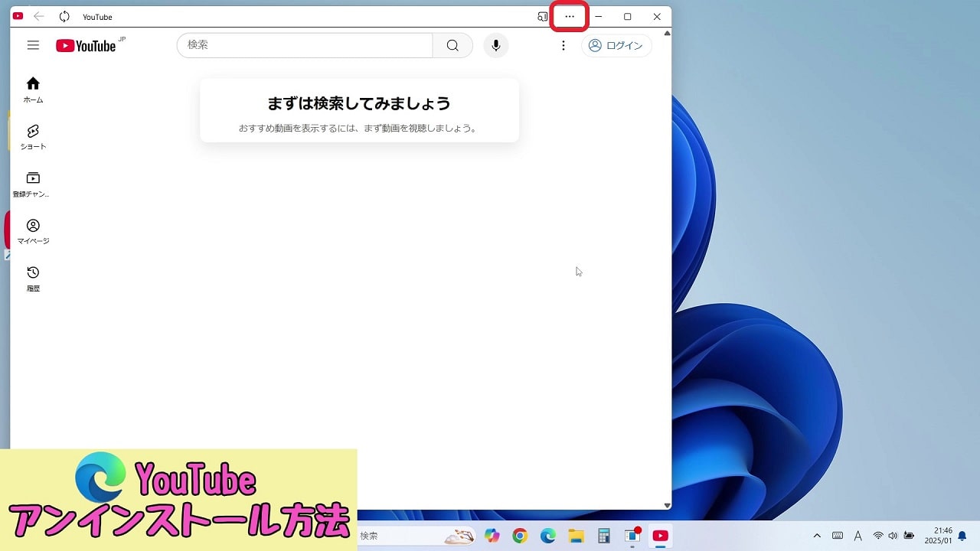Image resolution: width=980 pixels, height=551 pixels.
Task: Click the magnifier search button
Action: click(x=452, y=45)
